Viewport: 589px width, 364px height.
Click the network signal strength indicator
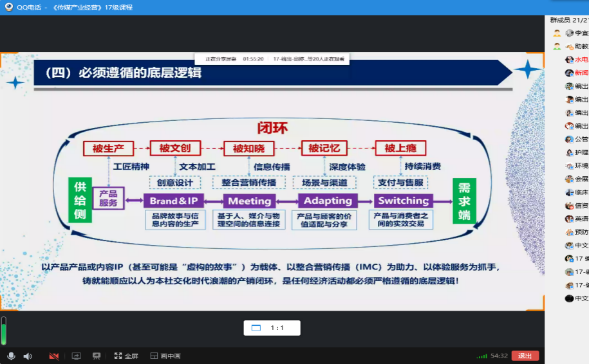point(481,356)
